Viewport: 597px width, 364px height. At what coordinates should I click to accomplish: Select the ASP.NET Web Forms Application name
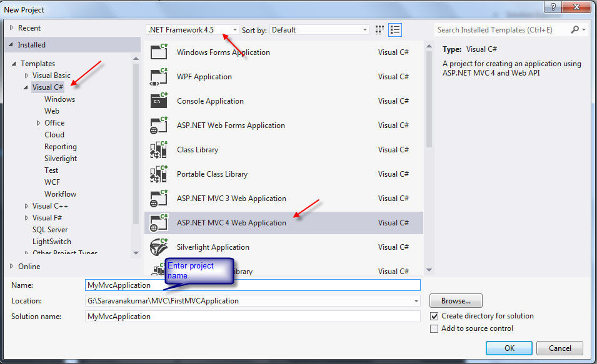point(231,125)
